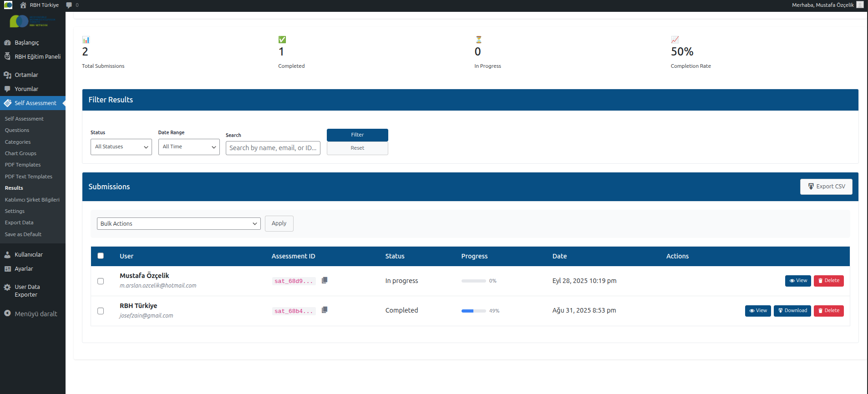The height and width of the screenshot is (394, 868).
Task: Click RBH Türkiye site name in admin bar
Action: pyautogui.click(x=44, y=5)
